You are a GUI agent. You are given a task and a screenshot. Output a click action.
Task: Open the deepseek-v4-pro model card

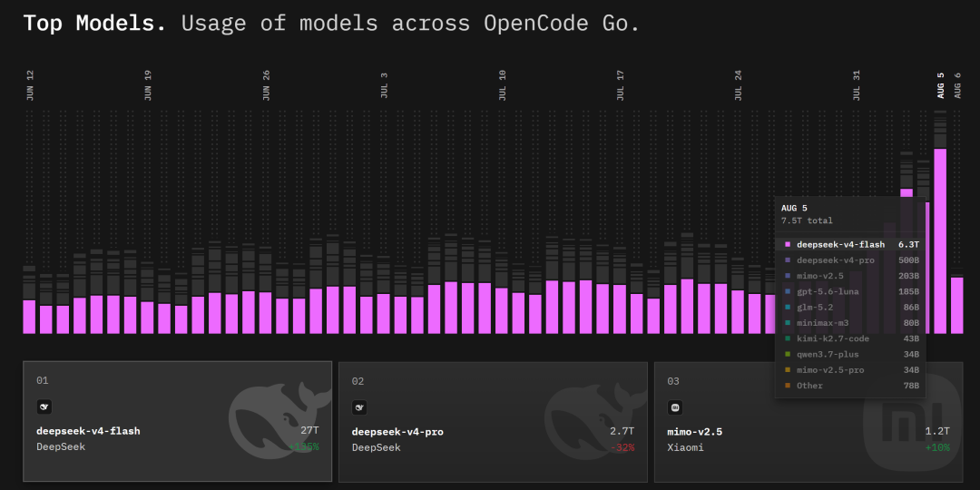pos(493,422)
